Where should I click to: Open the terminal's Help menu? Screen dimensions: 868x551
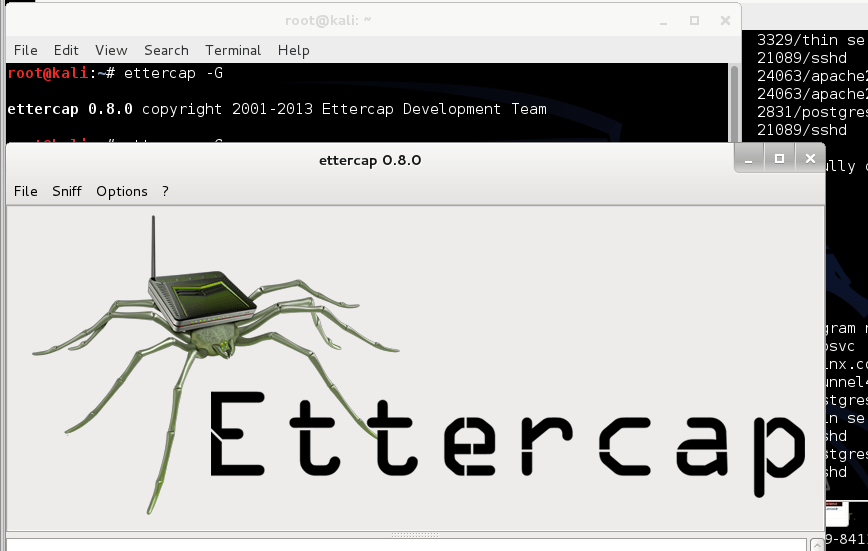point(293,51)
